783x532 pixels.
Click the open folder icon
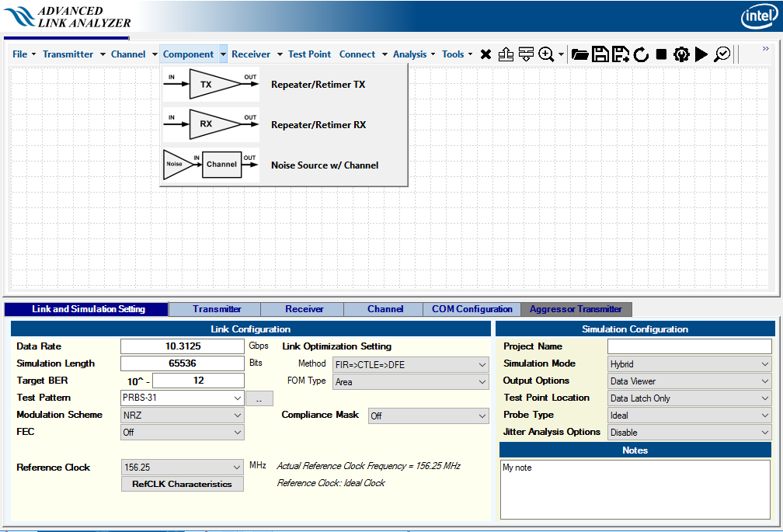pos(579,54)
